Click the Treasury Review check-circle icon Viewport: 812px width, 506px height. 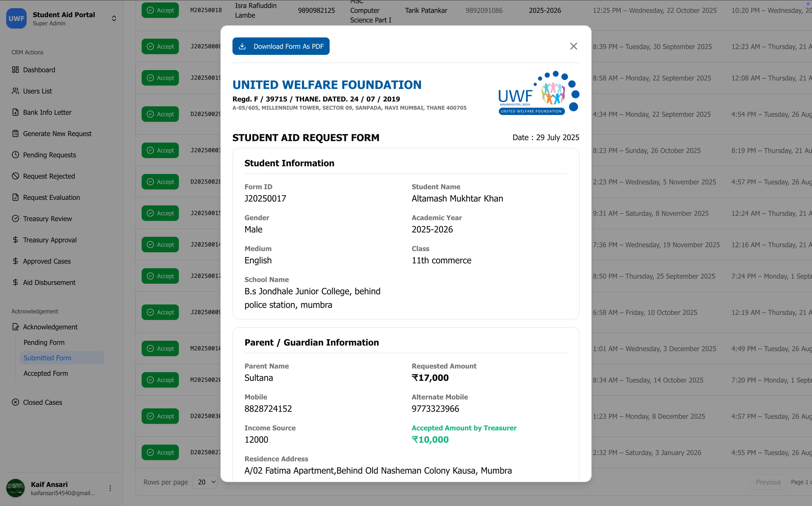point(15,218)
